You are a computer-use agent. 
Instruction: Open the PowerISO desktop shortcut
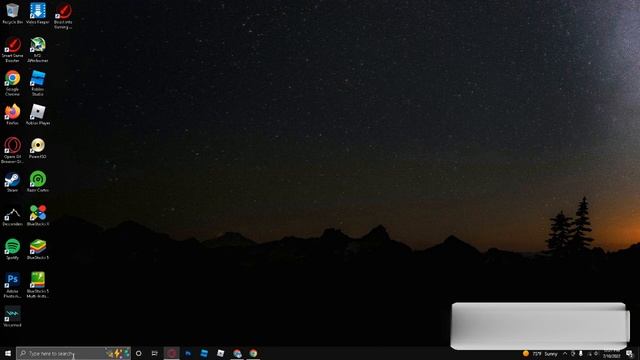coord(38,148)
